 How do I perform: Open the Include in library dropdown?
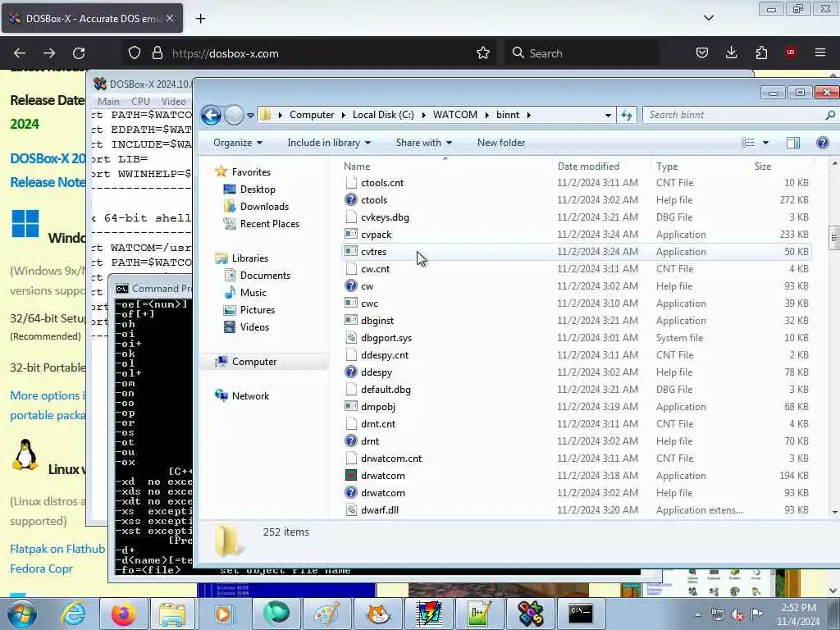click(x=329, y=143)
